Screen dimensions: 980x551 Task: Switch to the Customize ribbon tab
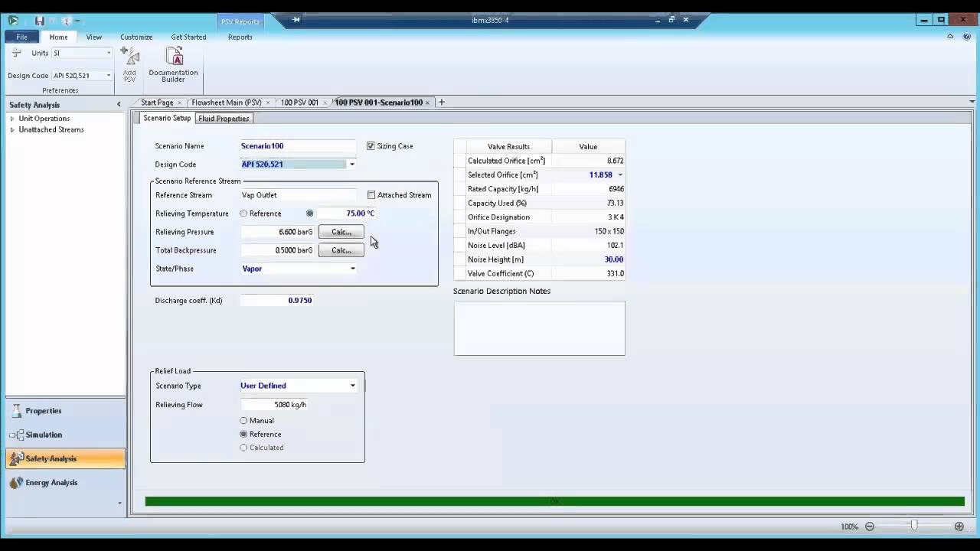pos(136,37)
